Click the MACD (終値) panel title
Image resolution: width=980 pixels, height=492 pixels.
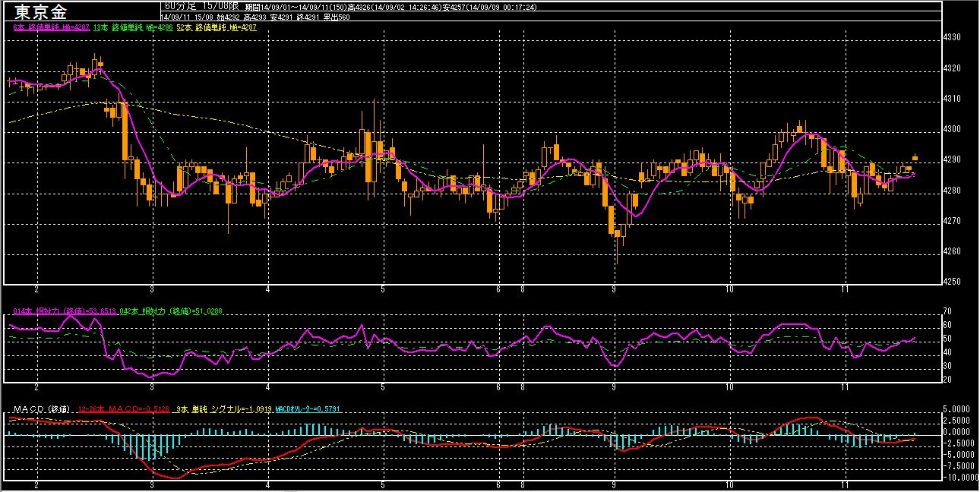click(x=43, y=409)
